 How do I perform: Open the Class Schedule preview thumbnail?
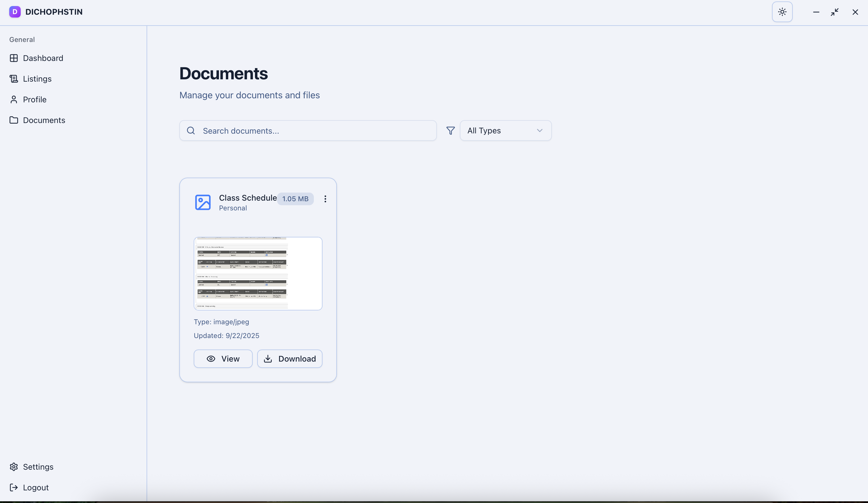[x=258, y=274]
